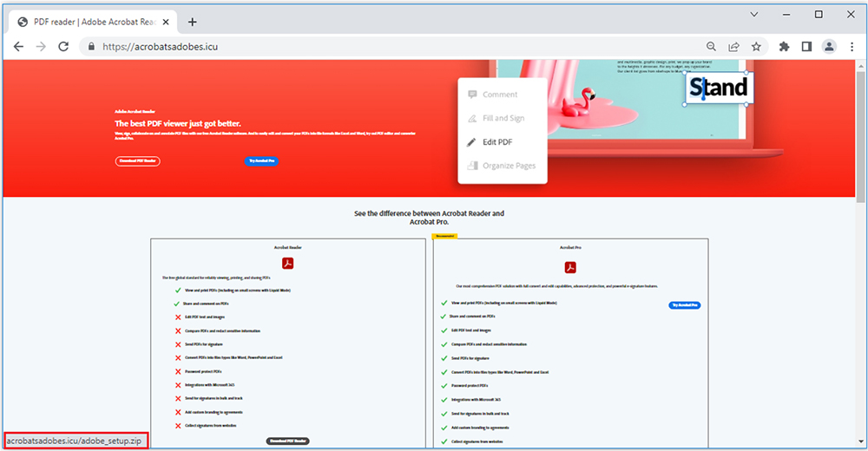Click red X beside 'Edit PDF text and images'
Screen dimensions: 868x451
pos(178,317)
